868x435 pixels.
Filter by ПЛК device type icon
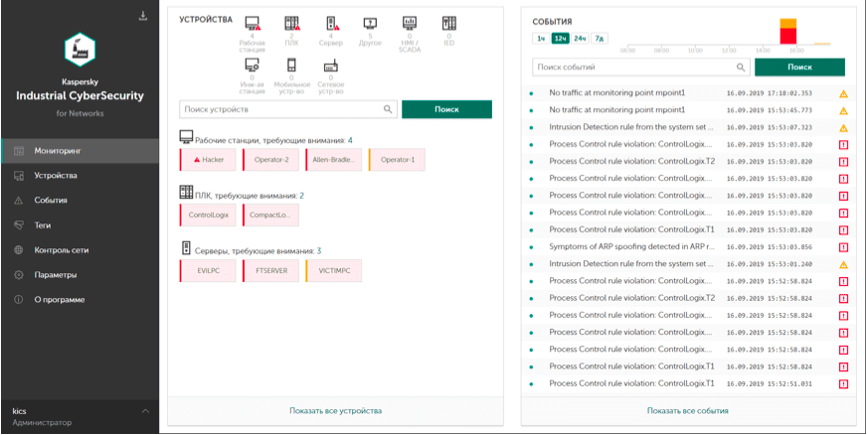coord(291,23)
